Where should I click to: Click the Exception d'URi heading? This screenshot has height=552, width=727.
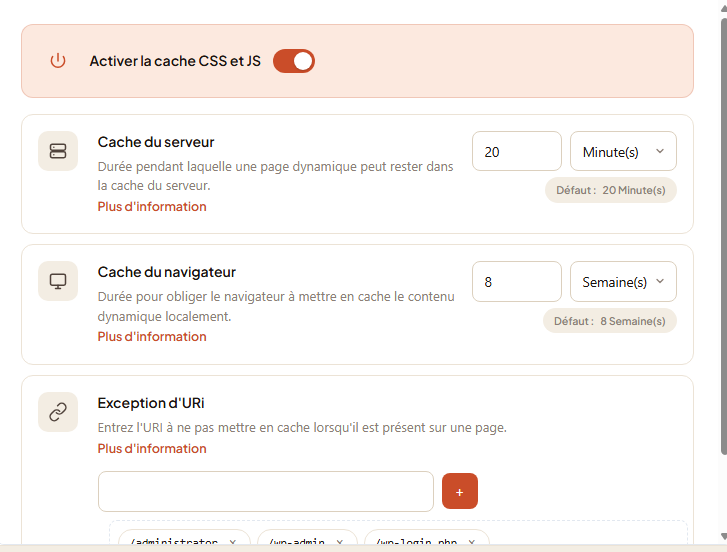pos(151,403)
